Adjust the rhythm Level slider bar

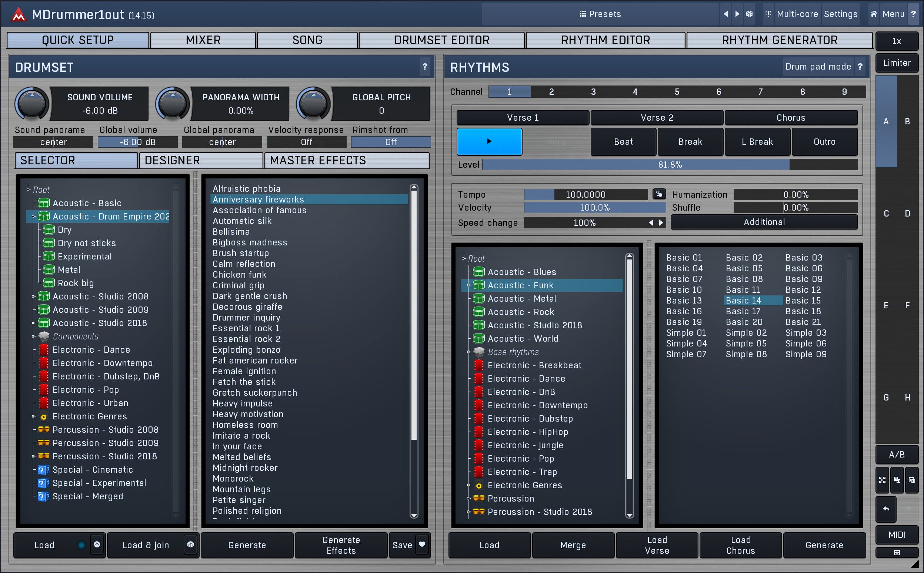click(670, 165)
